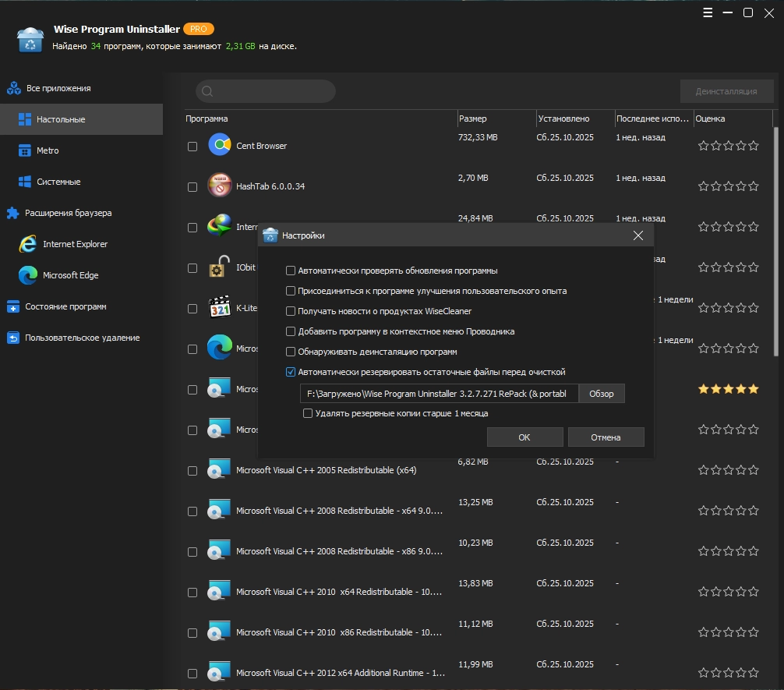The image size is (784, 690).
Task: Click the Internet Explorer sidebar icon
Action: [28, 244]
